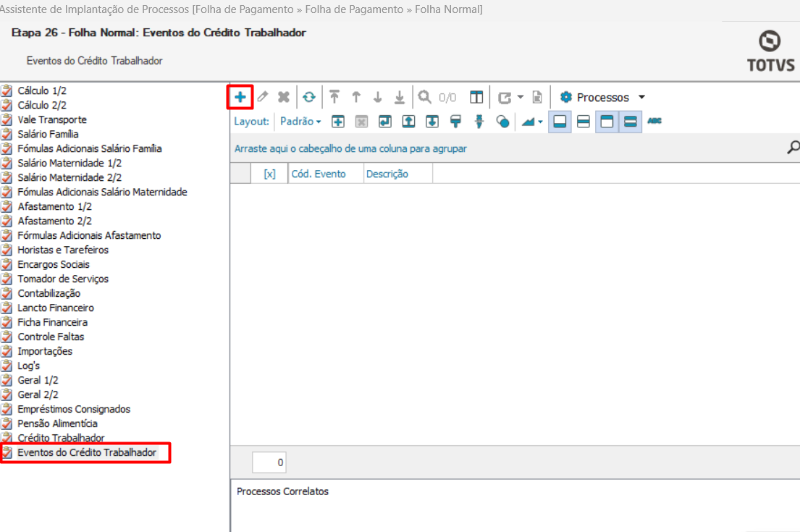Click the pencil edit record icon
Image resolution: width=800 pixels, height=532 pixels.
click(263, 97)
